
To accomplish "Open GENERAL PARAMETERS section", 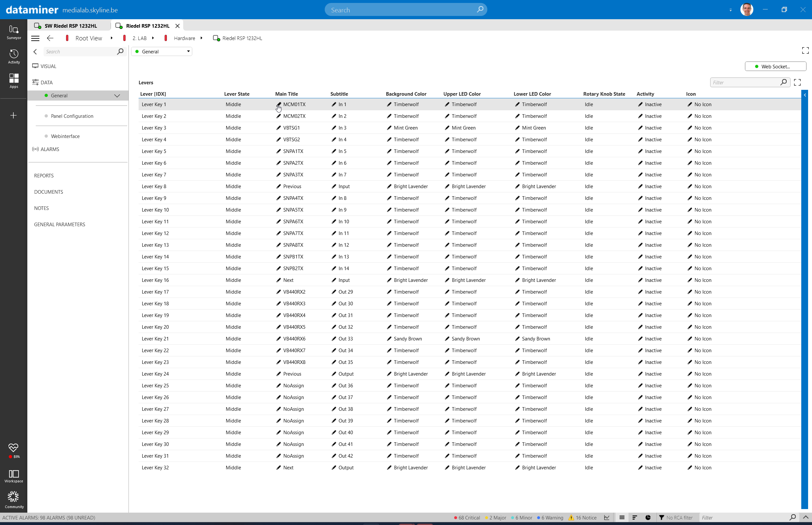I will coord(60,225).
